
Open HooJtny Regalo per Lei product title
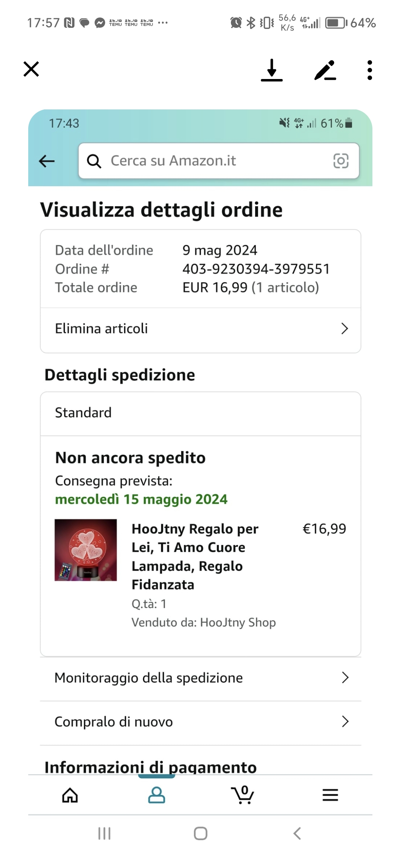(x=195, y=557)
